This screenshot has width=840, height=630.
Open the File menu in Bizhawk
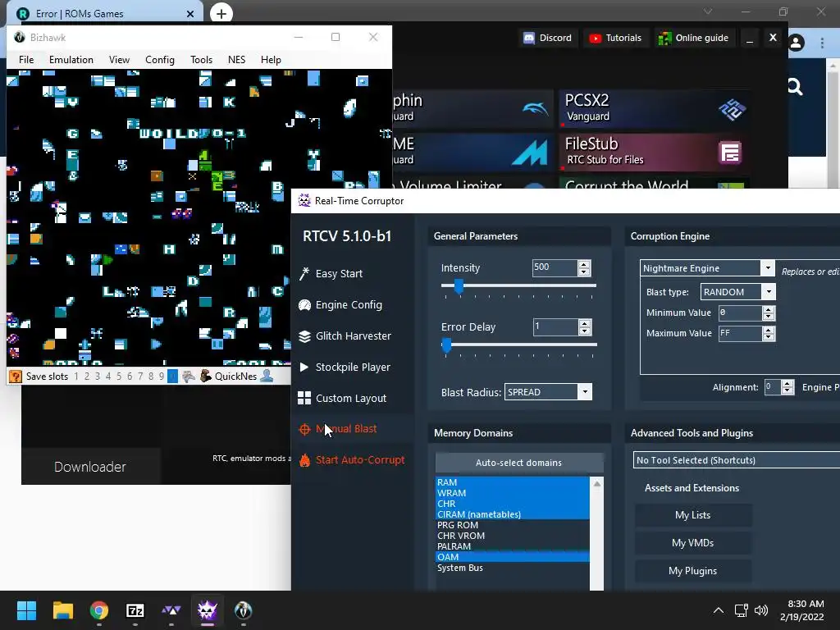click(x=26, y=60)
